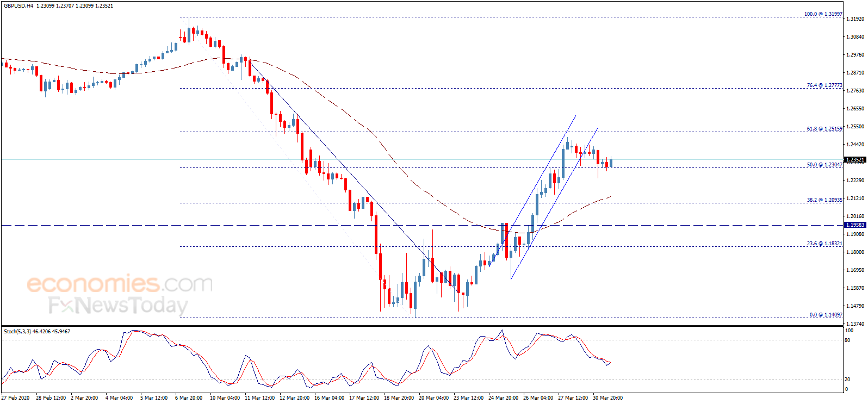Click the Stochastic scale value 80

[847, 340]
